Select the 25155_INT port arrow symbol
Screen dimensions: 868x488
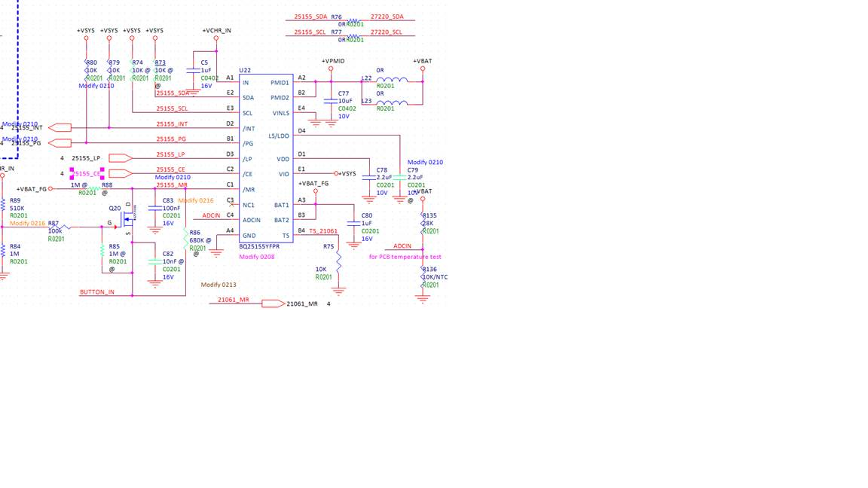(x=60, y=128)
